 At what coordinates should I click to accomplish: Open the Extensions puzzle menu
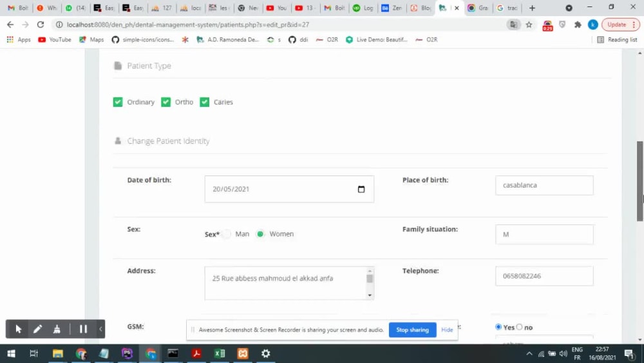[x=578, y=25]
